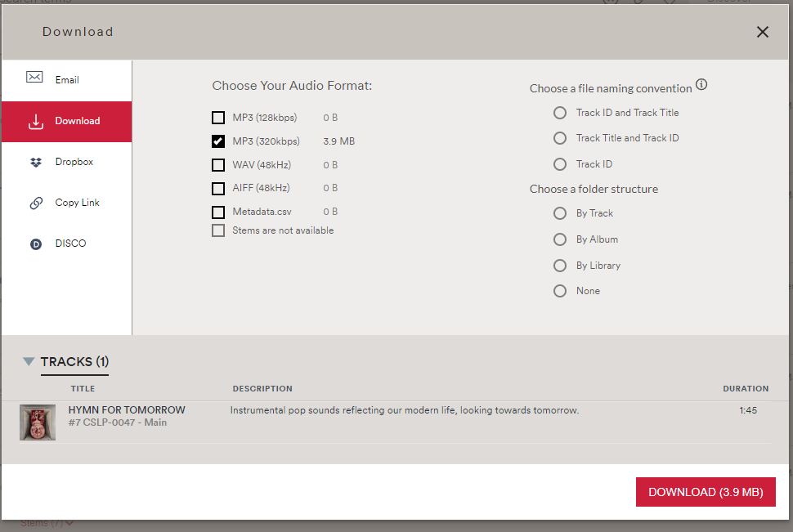
Task: Select Track ID and Track Title naming
Action: click(560, 113)
